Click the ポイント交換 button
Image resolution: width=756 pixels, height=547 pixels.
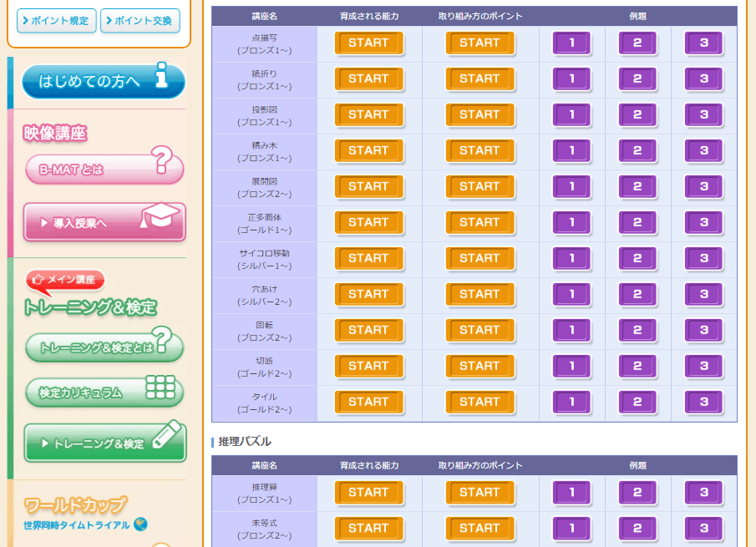(x=140, y=21)
